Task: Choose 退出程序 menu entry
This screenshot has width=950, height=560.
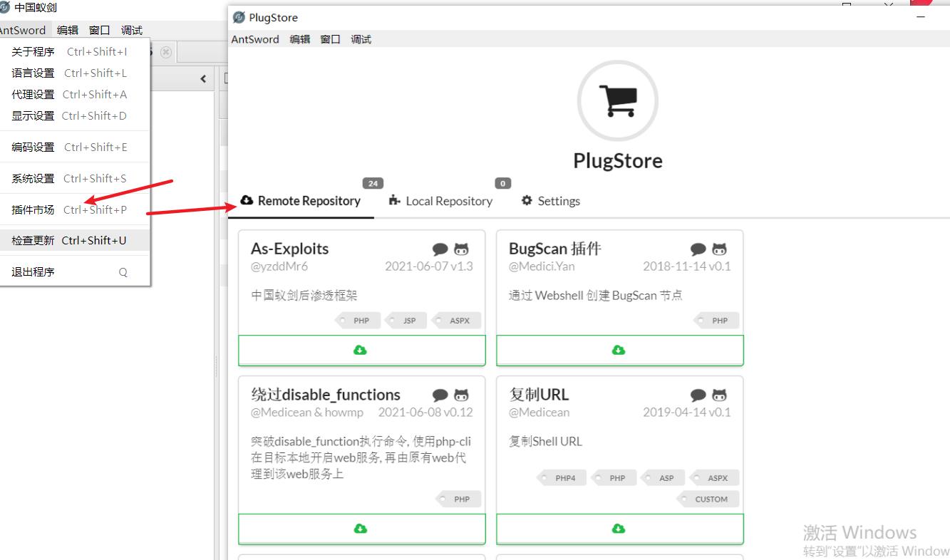Action: tap(75, 271)
